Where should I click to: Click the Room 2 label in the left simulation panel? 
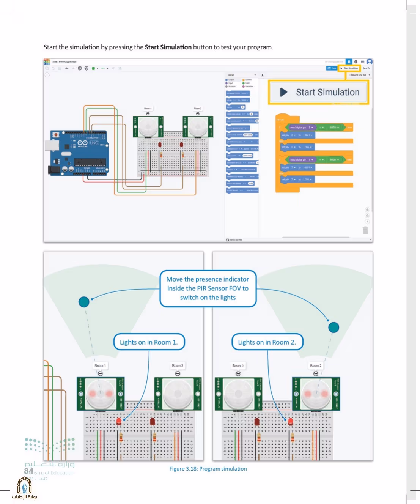(178, 365)
